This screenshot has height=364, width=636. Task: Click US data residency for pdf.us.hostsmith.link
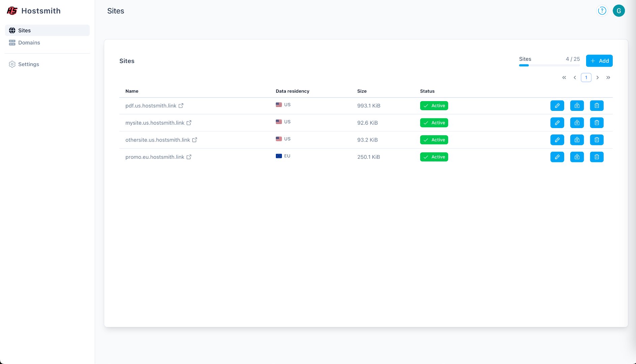(x=283, y=105)
